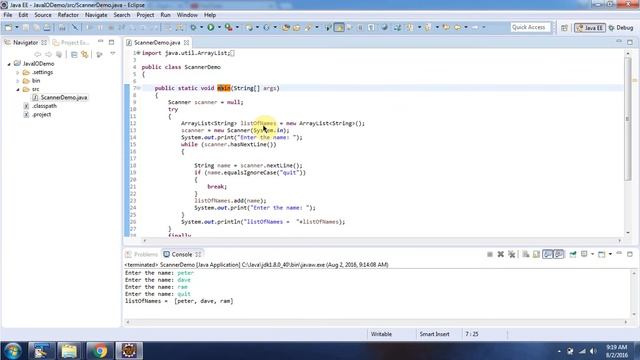Click Remove All Terminated Launches icon

coord(511,254)
